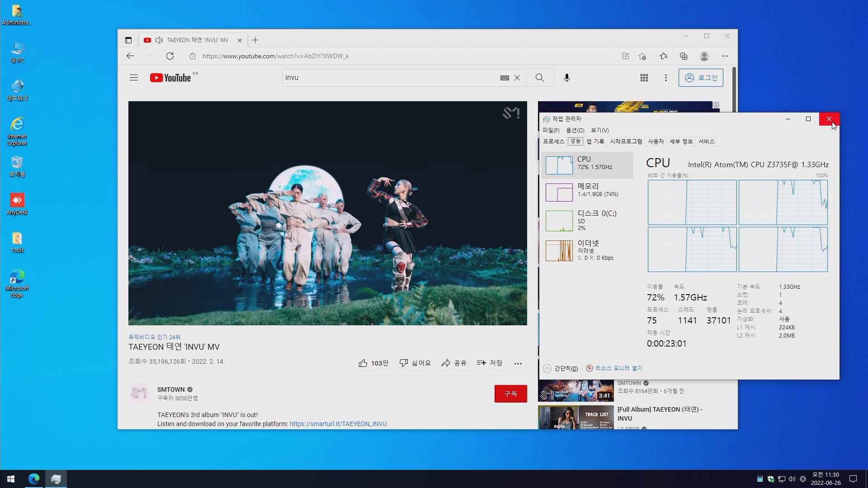Open Edge profile icon
Viewport: 868px width, 488px height.
pyautogui.click(x=704, y=56)
